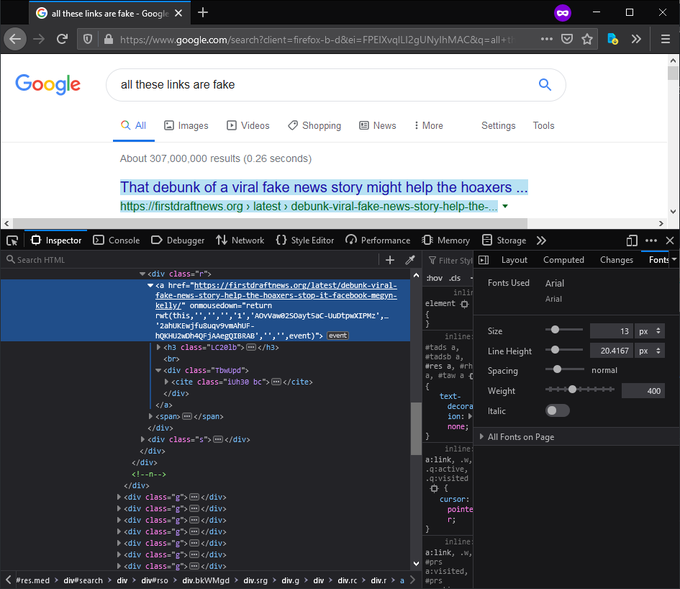Toggle the 3-pane inspector sidebar icon
The image size is (680, 589).
(484, 260)
